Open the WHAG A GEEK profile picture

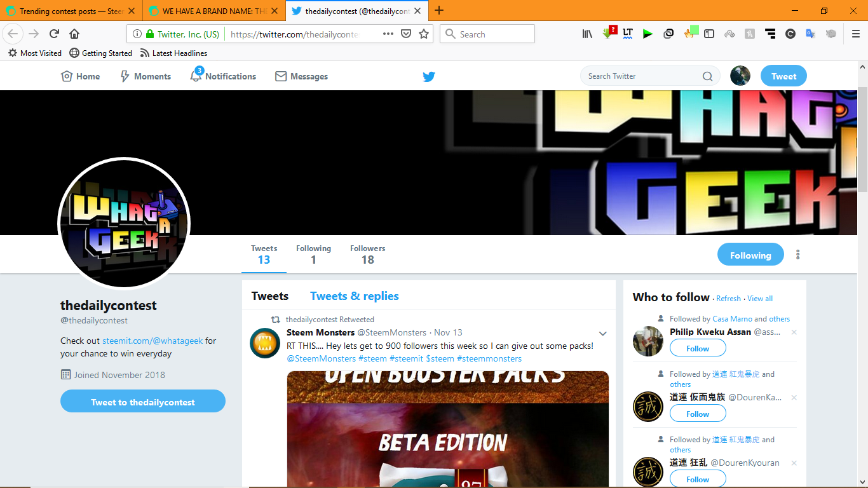coord(124,224)
